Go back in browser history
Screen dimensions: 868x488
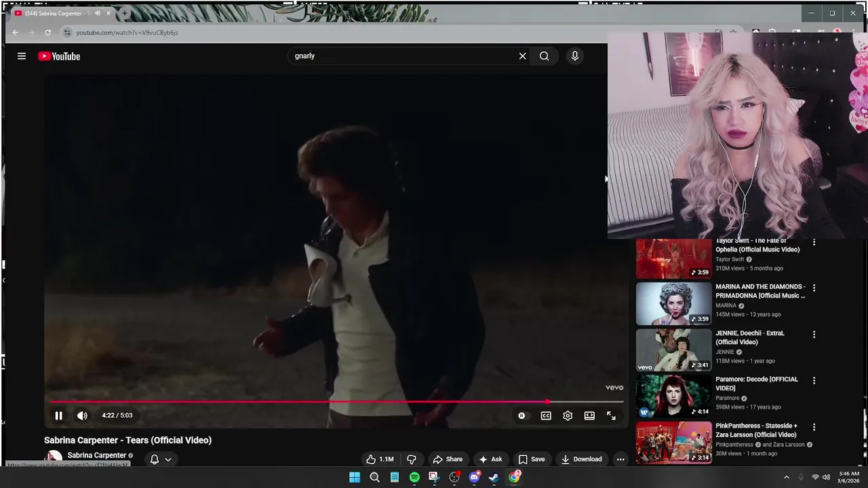pos(16,33)
